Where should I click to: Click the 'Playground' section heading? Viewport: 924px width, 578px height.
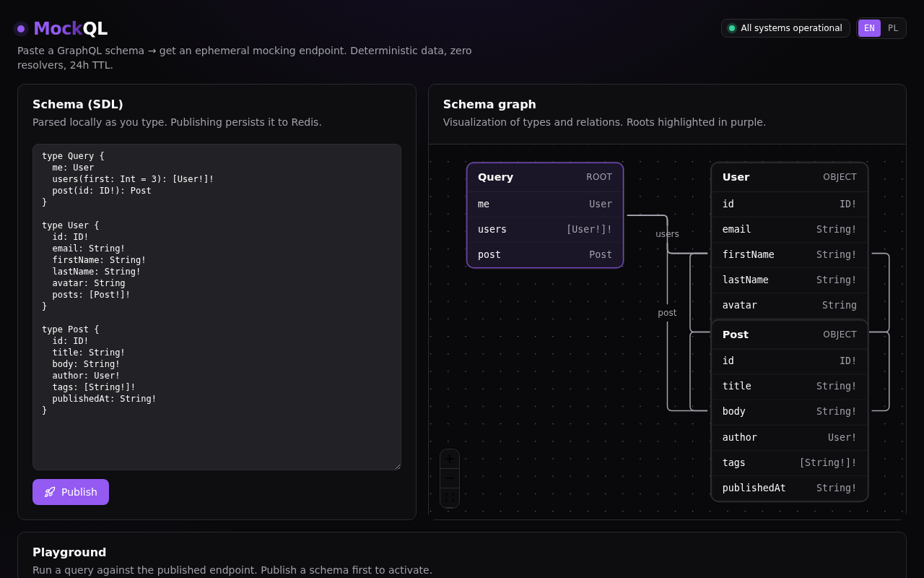[69, 552]
